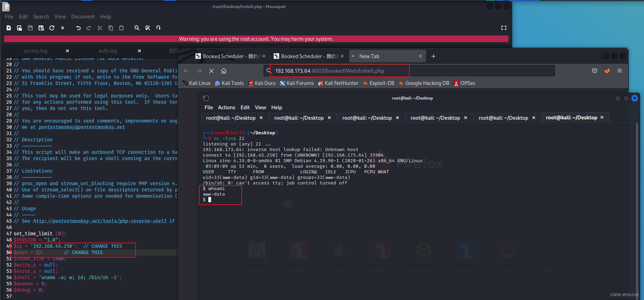Go to Firefox home page icon

tap(224, 71)
